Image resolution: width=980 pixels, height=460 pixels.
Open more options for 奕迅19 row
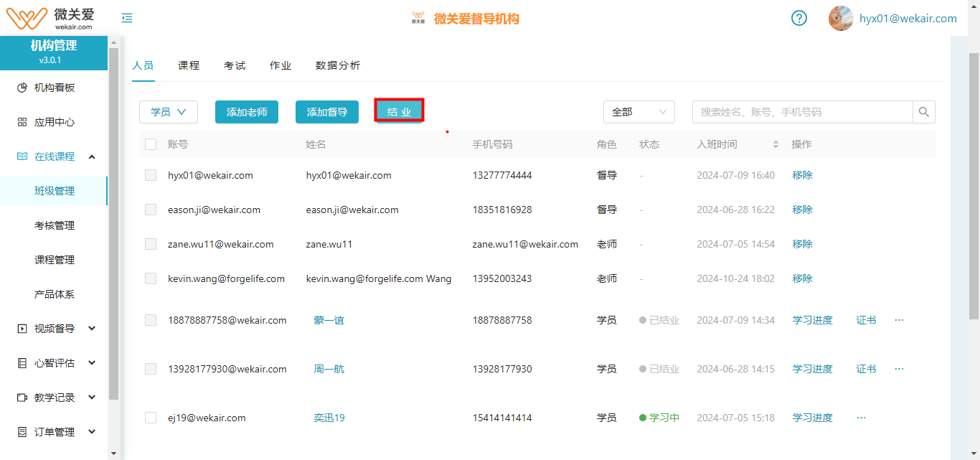[x=862, y=418]
